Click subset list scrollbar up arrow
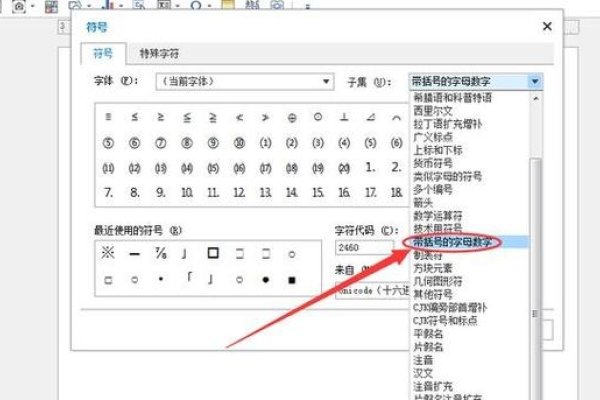 (536, 99)
